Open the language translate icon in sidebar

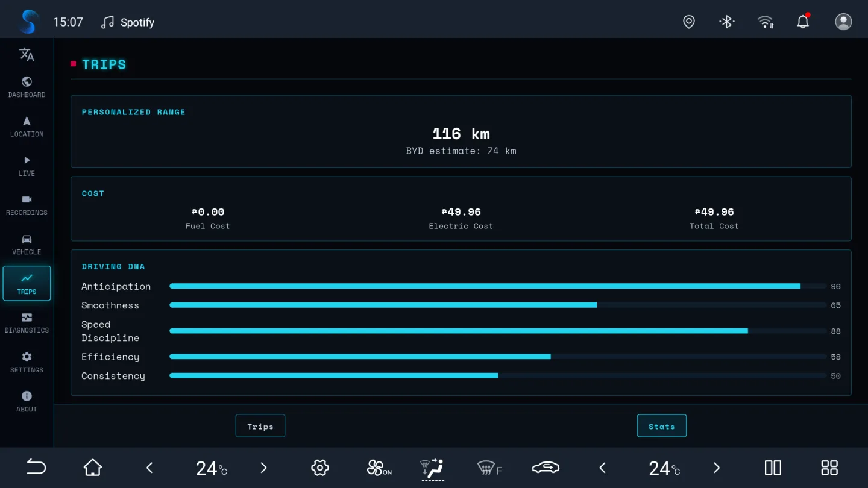pyautogui.click(x=27, y=55)
